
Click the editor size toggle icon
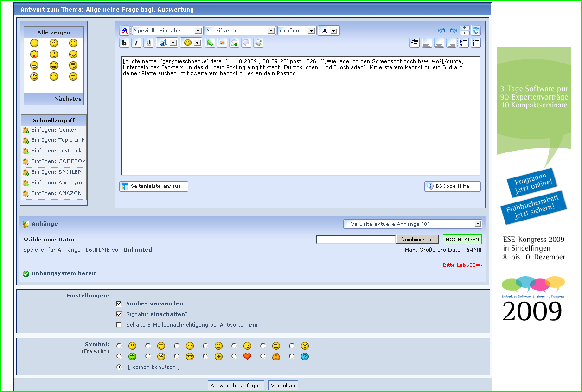(465, 31)
